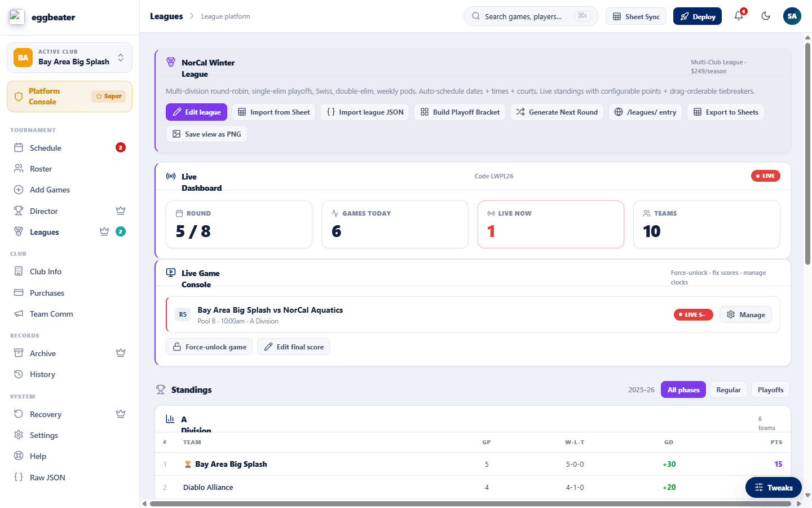Select Leagues in sidebar

tap(69, 232)
